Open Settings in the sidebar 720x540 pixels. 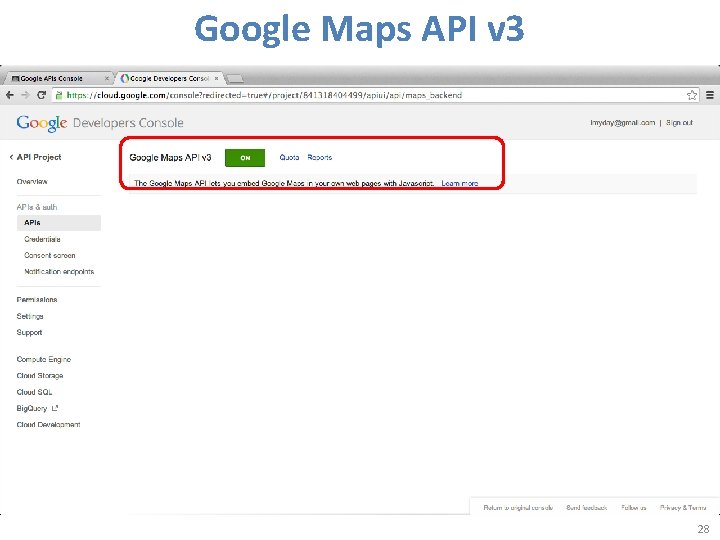pyautogui.click(x=30, y=316)
